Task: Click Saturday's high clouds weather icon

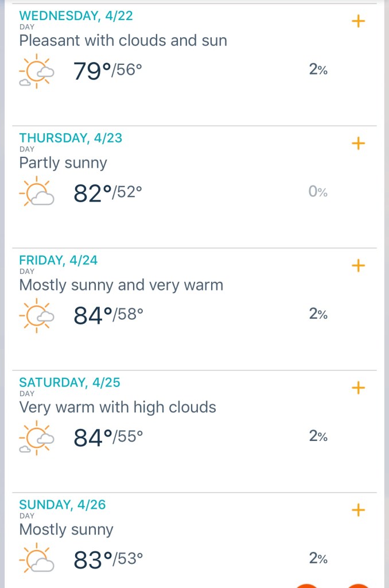Action: [37, 437]
